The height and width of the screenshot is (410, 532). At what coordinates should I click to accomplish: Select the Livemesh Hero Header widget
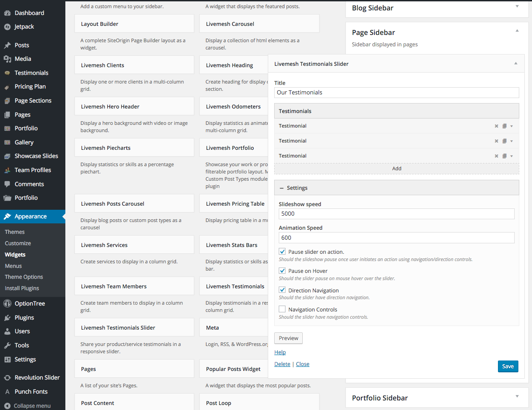[x=134, y=107]
